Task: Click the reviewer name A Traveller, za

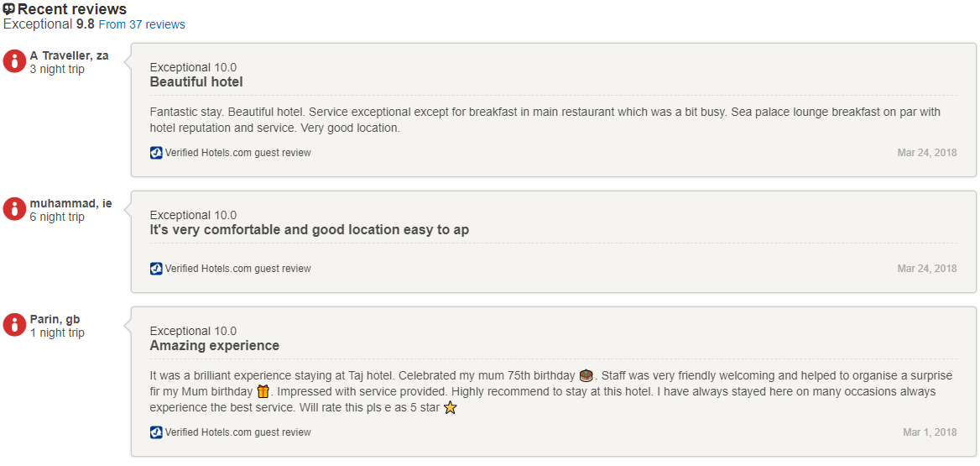Action: coord(69,55)
